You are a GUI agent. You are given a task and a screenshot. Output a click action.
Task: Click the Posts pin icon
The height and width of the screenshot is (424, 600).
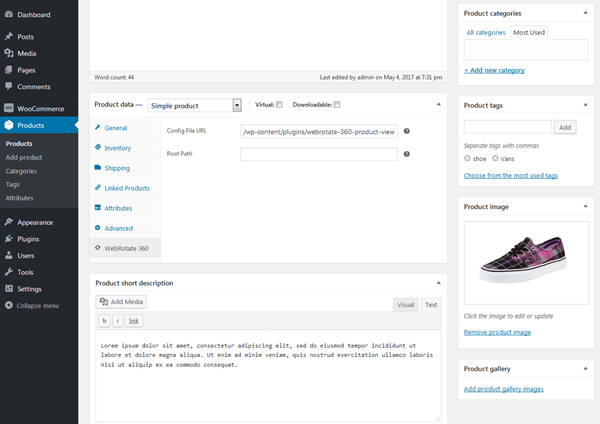(9, 36)
